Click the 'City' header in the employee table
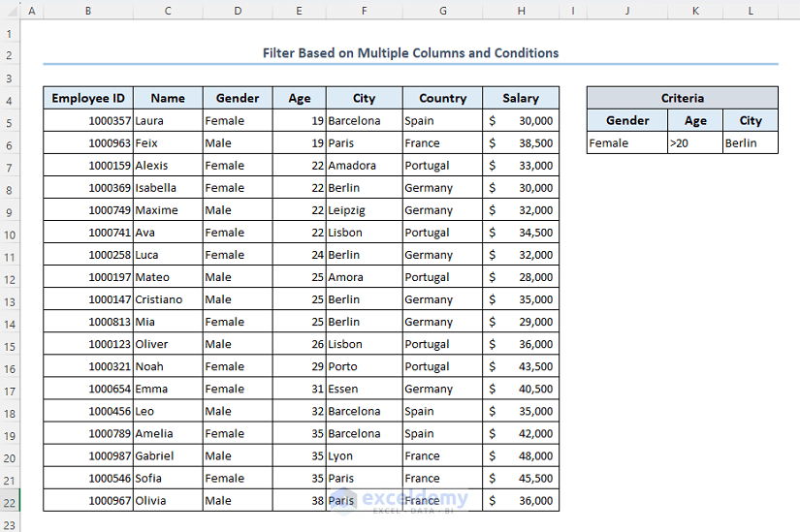The height and width of the screenshot is (532, 800). 365,99
